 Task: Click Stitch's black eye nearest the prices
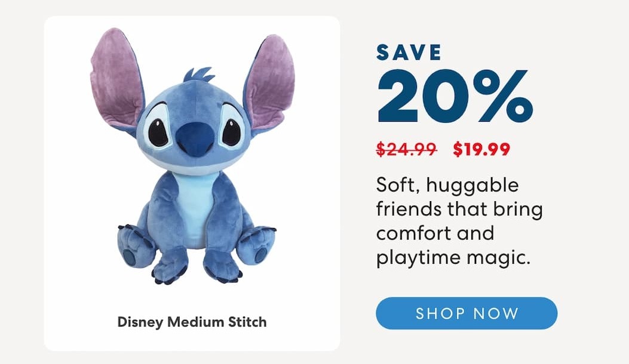(231, 132)
